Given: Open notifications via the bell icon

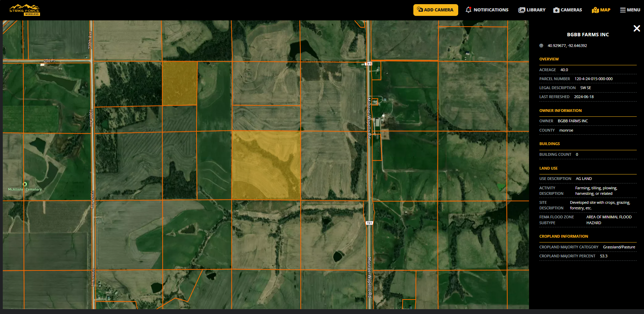Looking at the screenshot, I should [468, 10].
